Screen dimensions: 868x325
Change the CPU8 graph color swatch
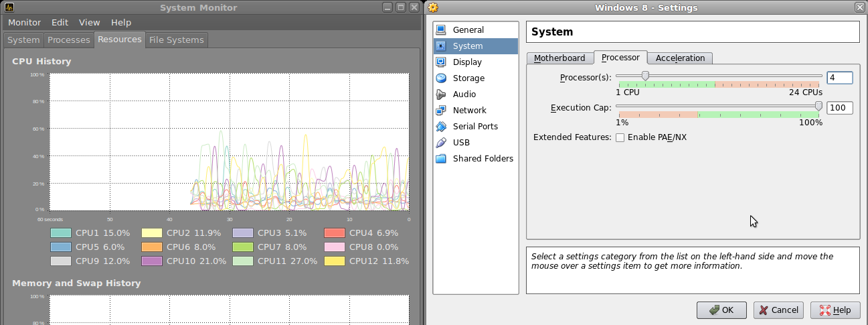click(x=334, y=247)
